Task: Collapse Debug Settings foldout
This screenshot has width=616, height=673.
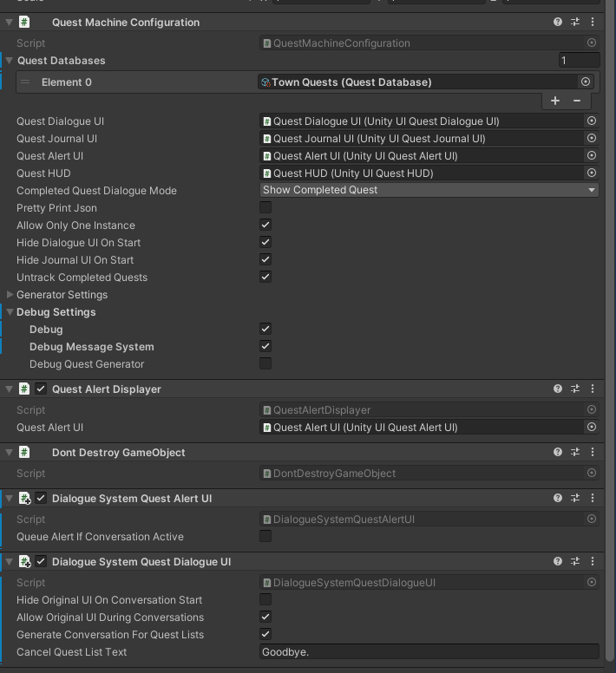Action: (10, 311)
